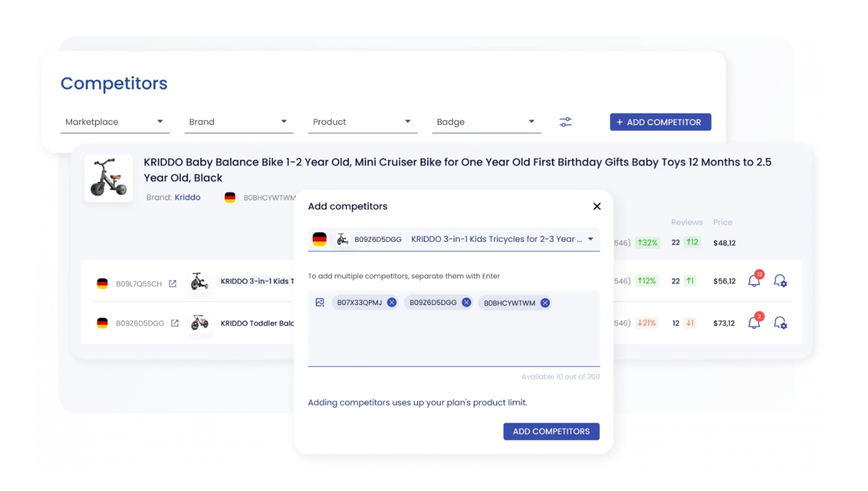Click German flag beside B09Z6D5DGG row

pyautogui.click(x=102, y=323)
